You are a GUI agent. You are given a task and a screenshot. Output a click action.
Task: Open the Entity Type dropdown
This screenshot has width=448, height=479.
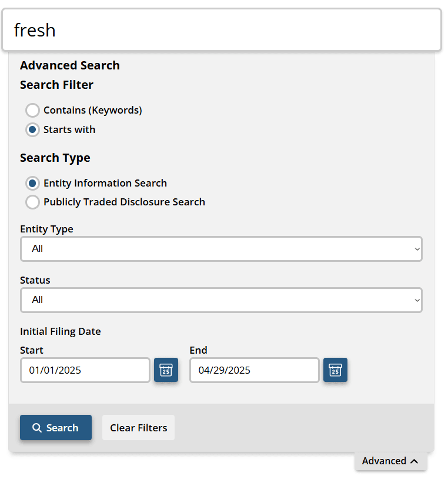point(220,249)
